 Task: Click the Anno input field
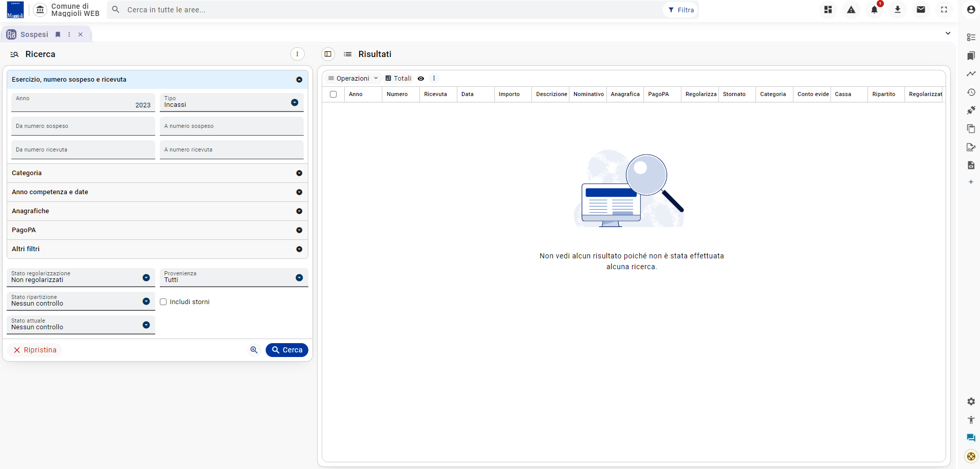point(83,102)
